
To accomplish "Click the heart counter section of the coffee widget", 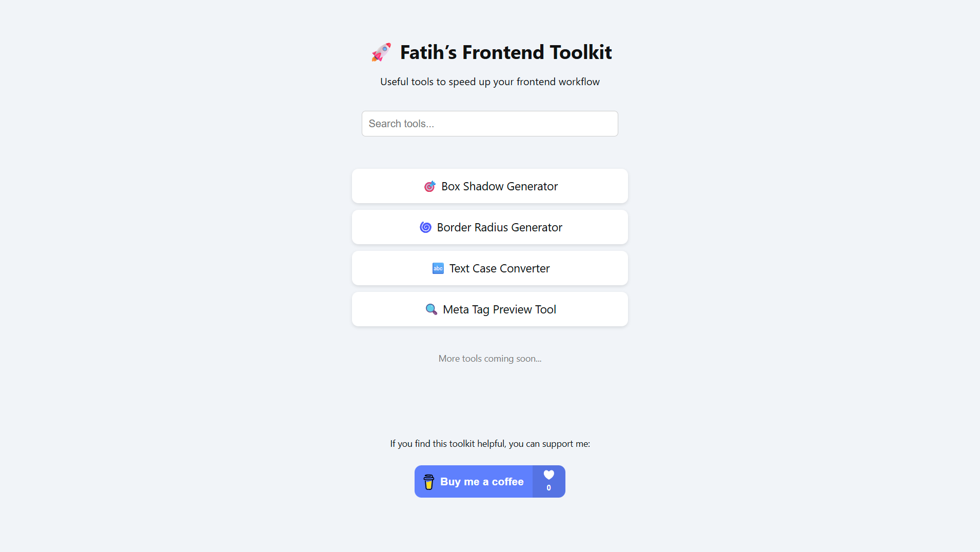I will (x=549, y=481).
